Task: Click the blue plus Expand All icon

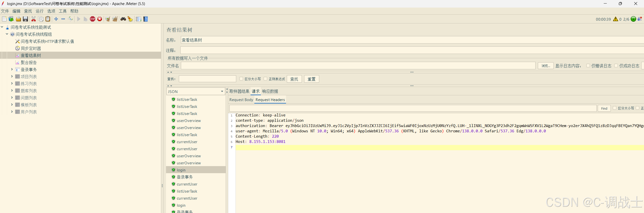Action: [x=56, y=19]
